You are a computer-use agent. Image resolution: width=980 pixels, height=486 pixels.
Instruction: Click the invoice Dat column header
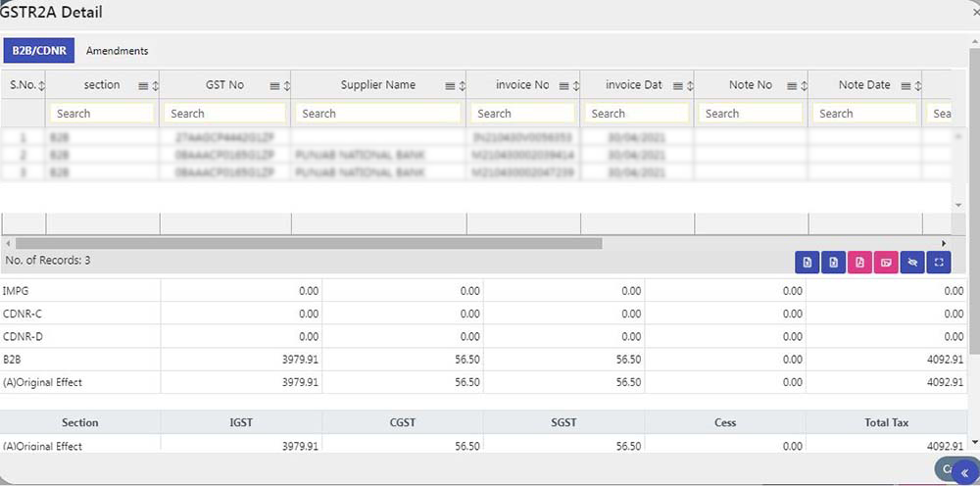coord(633,85)
